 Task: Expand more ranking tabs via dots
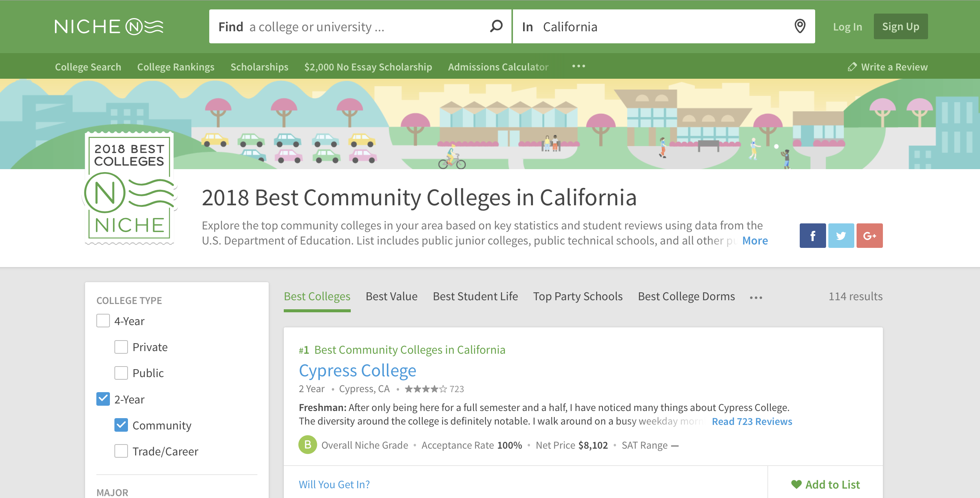tap(756, 297)
